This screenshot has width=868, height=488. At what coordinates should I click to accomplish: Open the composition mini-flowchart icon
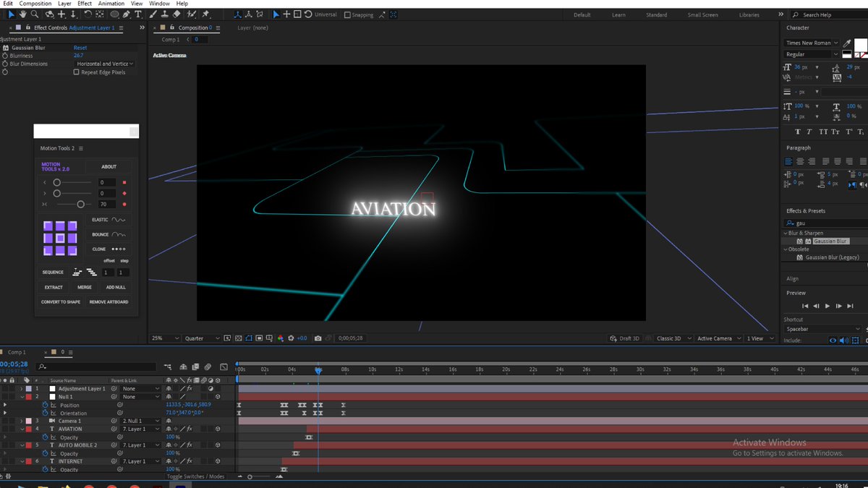click(168, 367)
